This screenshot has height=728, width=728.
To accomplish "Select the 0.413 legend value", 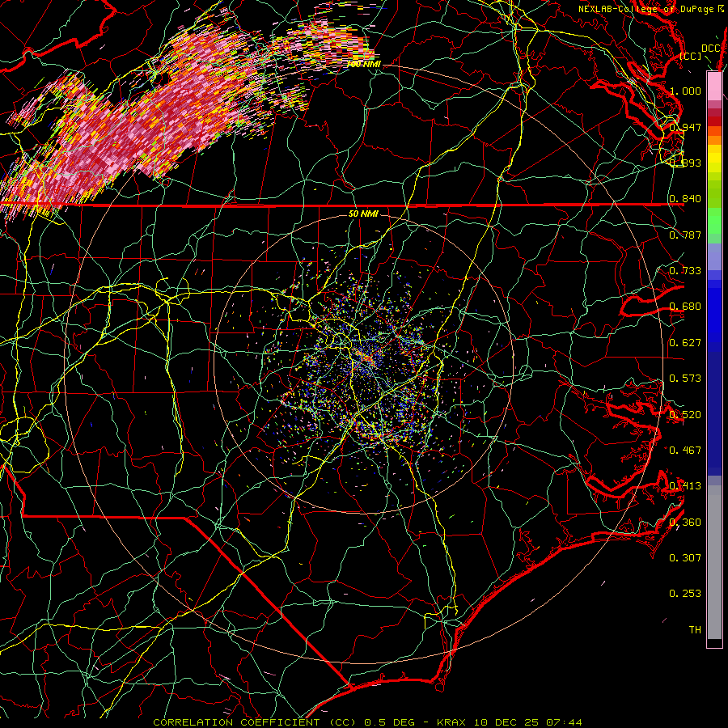I will [685, 485].
